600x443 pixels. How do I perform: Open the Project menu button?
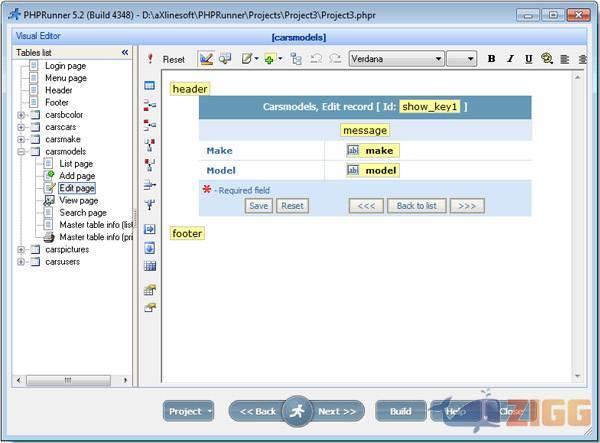(x=188, y=411)
